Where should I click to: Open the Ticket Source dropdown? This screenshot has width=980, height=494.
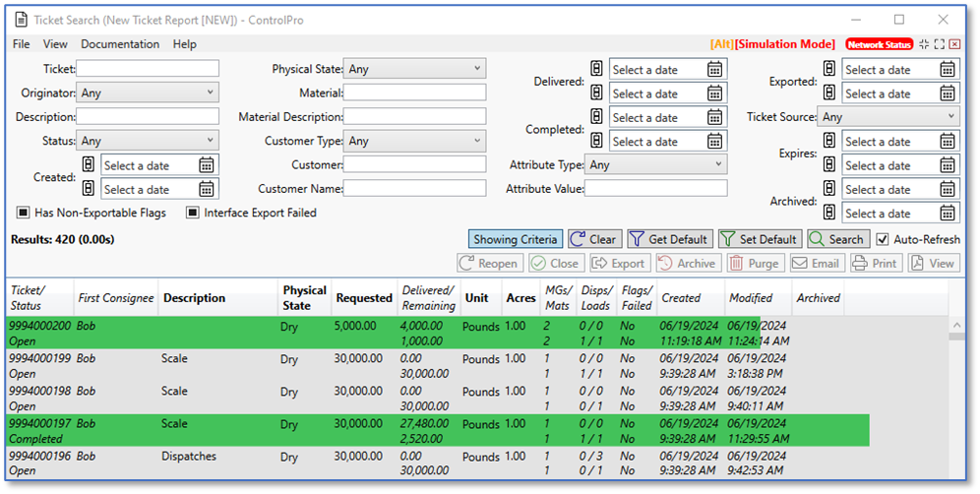click(888, 117)
